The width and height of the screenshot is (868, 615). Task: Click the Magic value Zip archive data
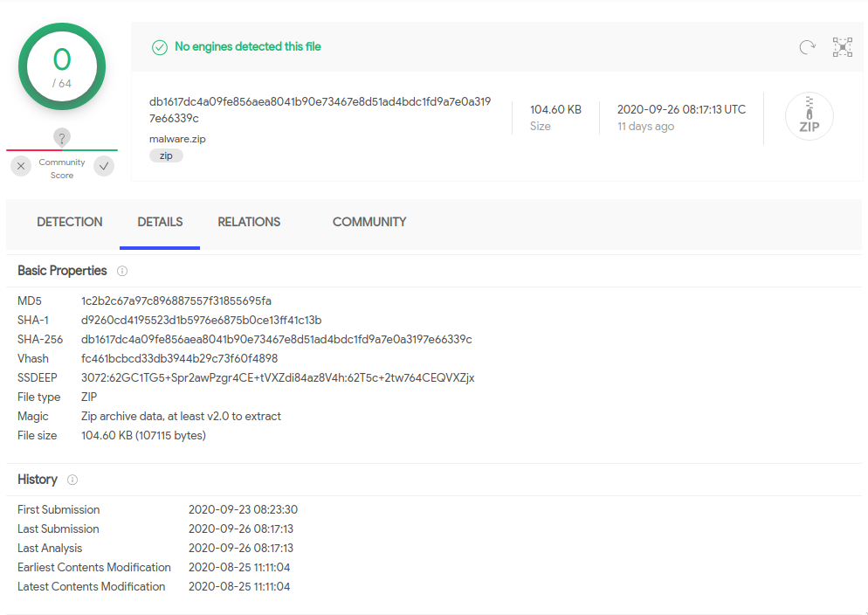pyautogui.click(x=181, y=417)
